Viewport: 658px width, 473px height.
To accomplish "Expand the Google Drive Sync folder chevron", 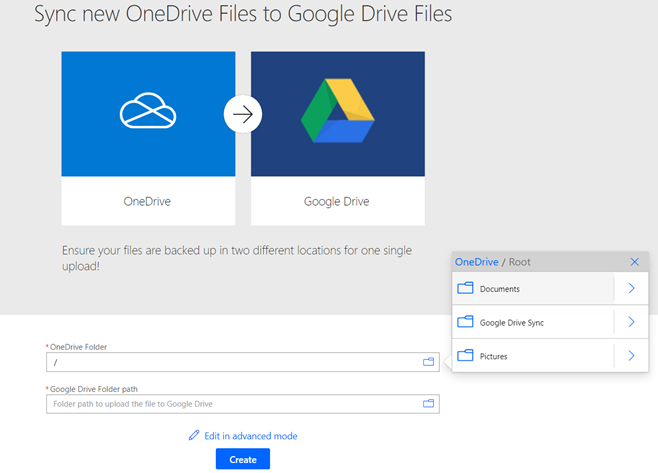I will (631, 322).
